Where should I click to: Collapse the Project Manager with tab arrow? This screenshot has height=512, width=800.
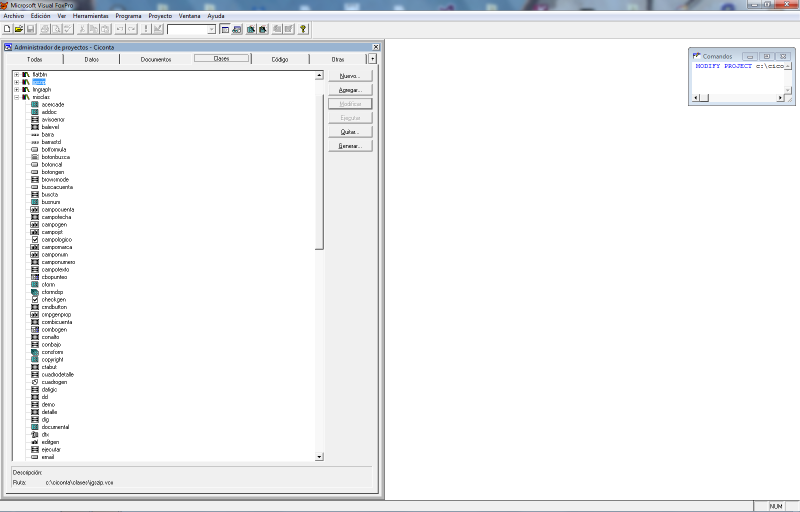click(372, 59)
